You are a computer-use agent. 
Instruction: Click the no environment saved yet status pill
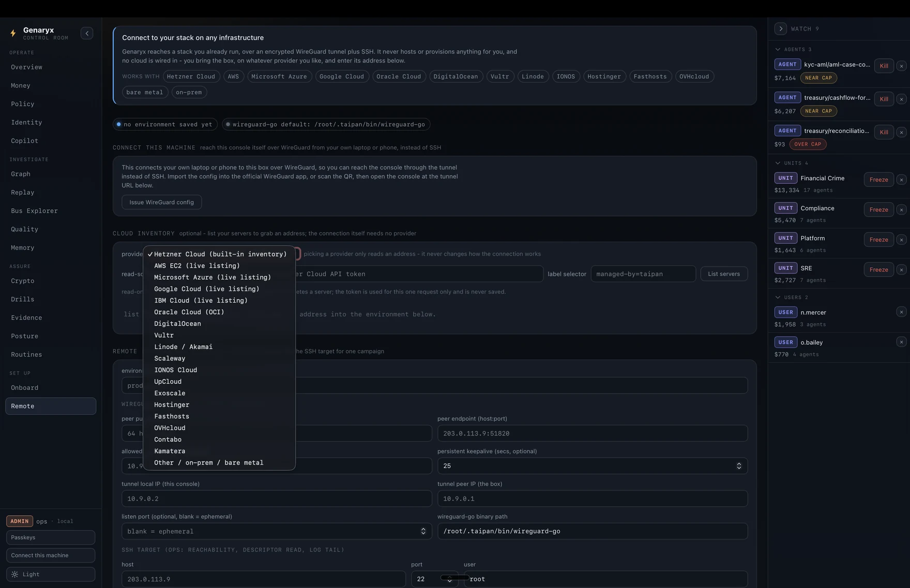(x=165, y=125)
